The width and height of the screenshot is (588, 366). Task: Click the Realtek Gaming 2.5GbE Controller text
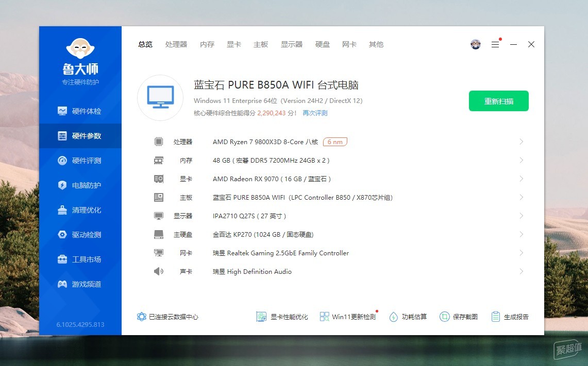281,253
